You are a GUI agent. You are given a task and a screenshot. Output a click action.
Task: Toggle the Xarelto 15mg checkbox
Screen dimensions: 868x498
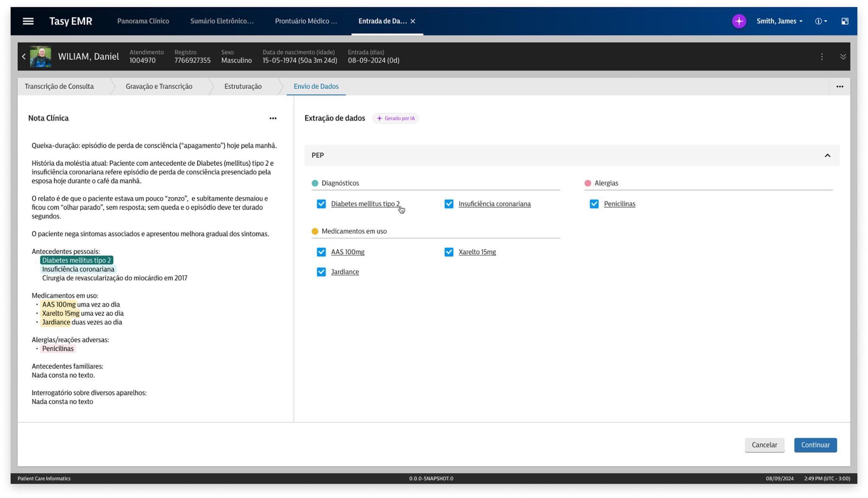[x=448, y=252]
